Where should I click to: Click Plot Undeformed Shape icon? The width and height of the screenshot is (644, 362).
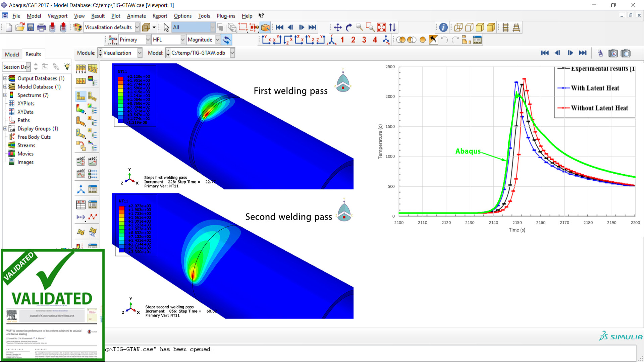pos(81,96)
